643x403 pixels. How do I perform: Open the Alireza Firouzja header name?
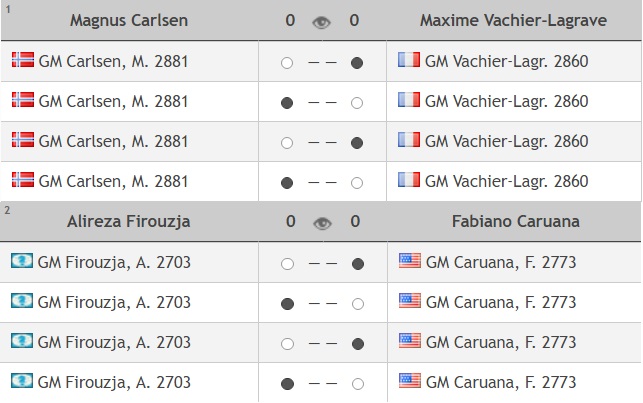point(127,222)
